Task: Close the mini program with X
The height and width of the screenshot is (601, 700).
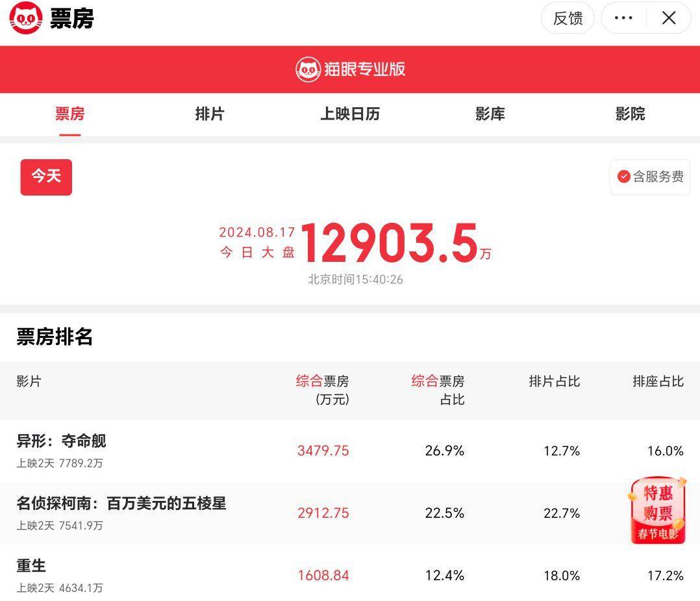Action: coord(669,18)
